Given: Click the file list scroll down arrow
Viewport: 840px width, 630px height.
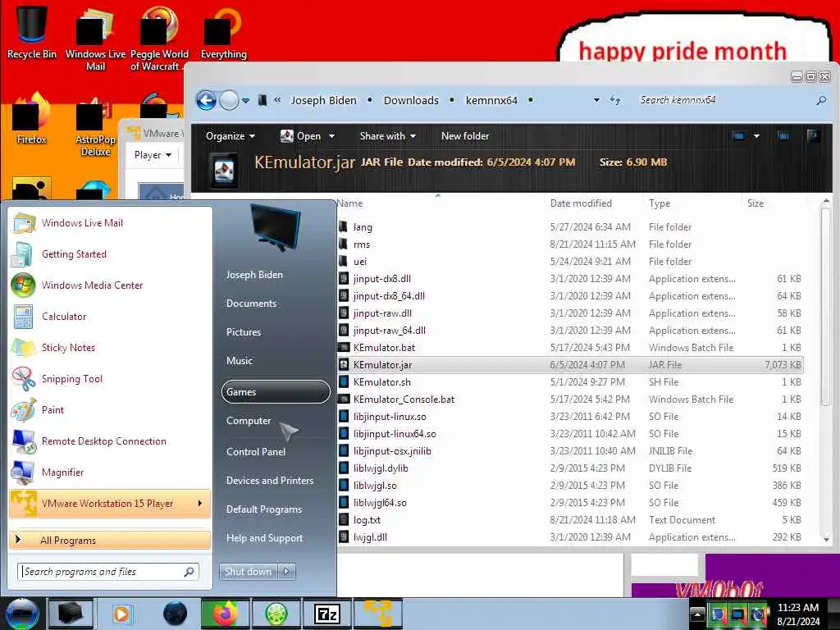Looking at the screenshot, I should [825, 539].
